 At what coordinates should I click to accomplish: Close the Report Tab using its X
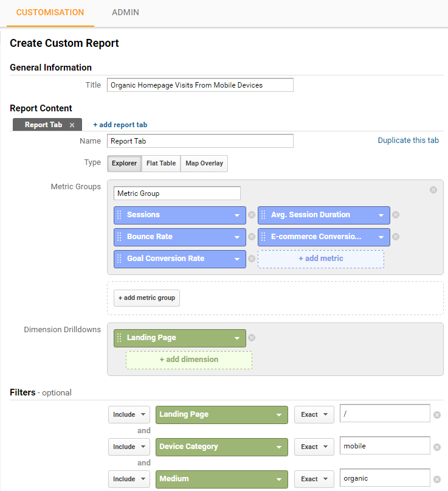click(72, 125)
